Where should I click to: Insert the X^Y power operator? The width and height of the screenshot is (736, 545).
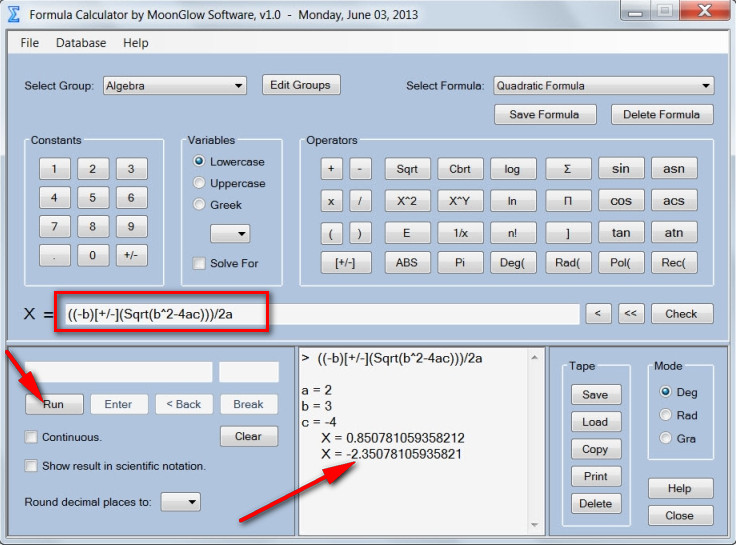[460, 201]
